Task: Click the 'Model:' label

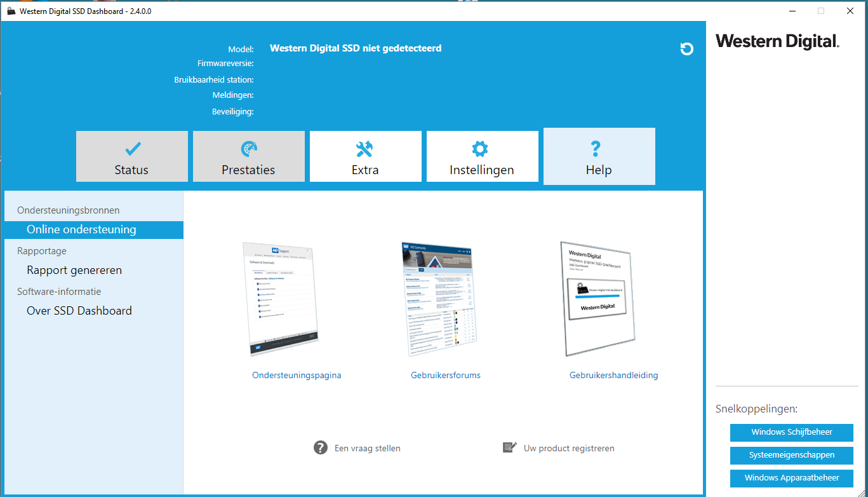Action: [241, 49]
